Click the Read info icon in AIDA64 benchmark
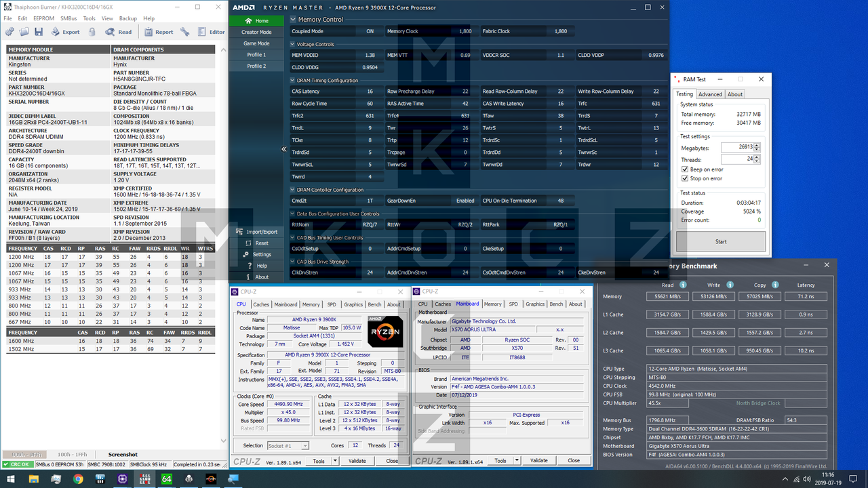The image size is (868, 488). point(683,285)
